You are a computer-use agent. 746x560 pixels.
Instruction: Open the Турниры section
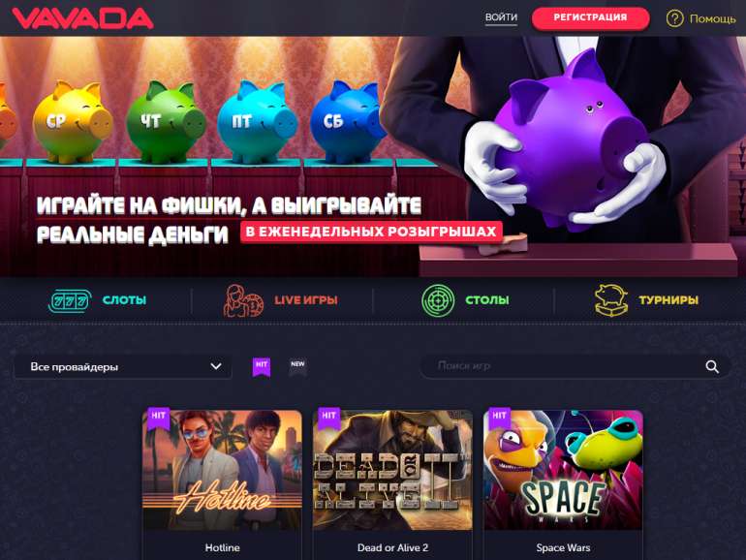[x=668, y=300]
